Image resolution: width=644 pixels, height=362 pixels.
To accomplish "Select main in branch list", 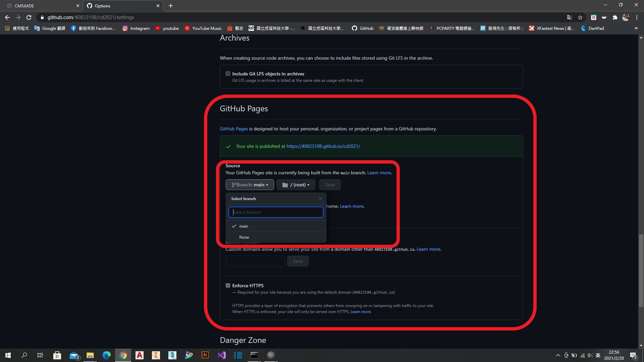I will (276, 226).
